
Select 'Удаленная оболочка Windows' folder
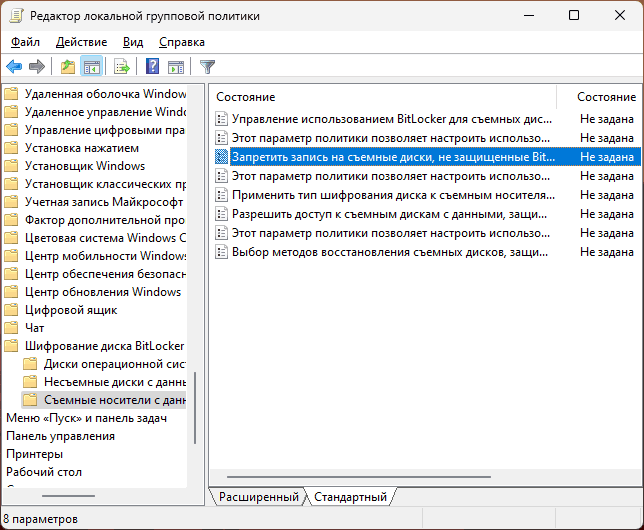(x=106, y=94)
